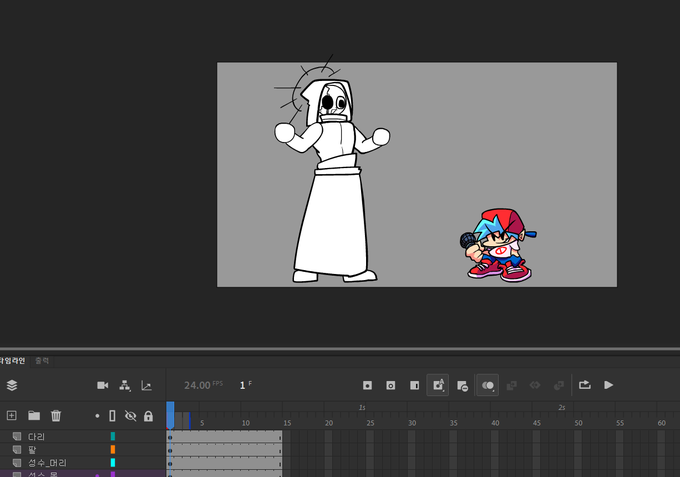Jump to frame 20 on the ruler
Viewport: 680px width, 477px height.
[329, 423]
